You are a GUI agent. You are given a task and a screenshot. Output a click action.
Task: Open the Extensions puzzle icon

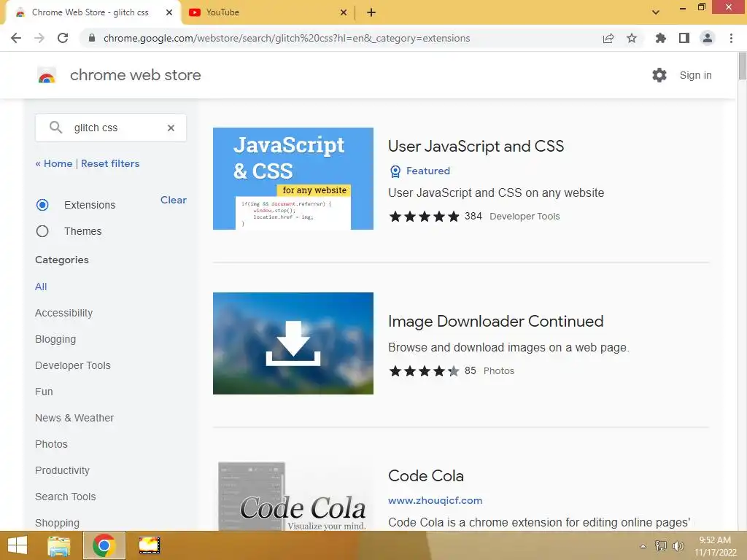coord(660,38)
